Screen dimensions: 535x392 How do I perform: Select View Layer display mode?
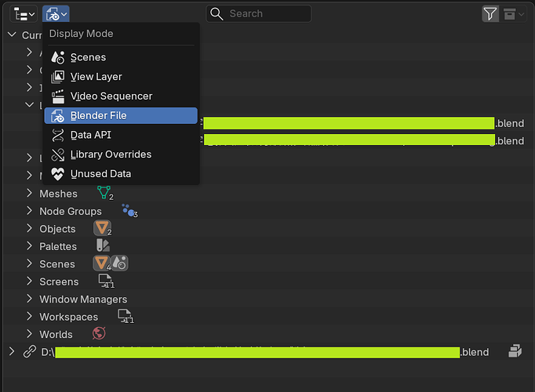(x=121, y=77)
